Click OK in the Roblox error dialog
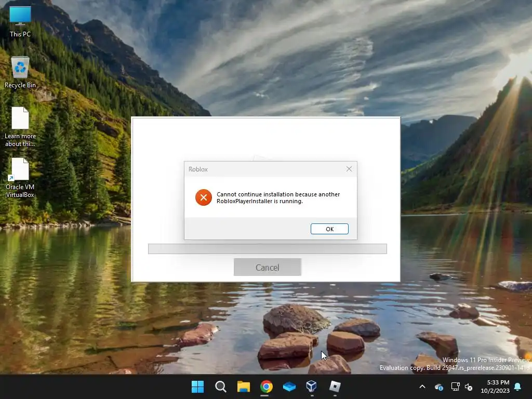532x399 pixels. click(329, 229)
